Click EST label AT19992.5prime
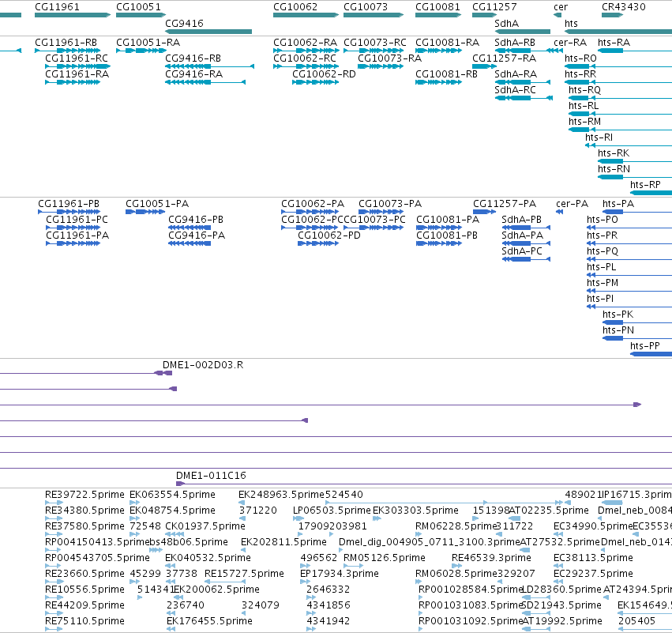This screenshot has width=672, height=633. 562,621
